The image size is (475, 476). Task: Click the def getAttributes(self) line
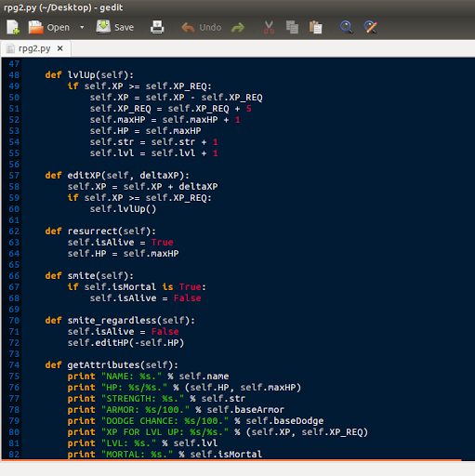[x=112, y=365]
